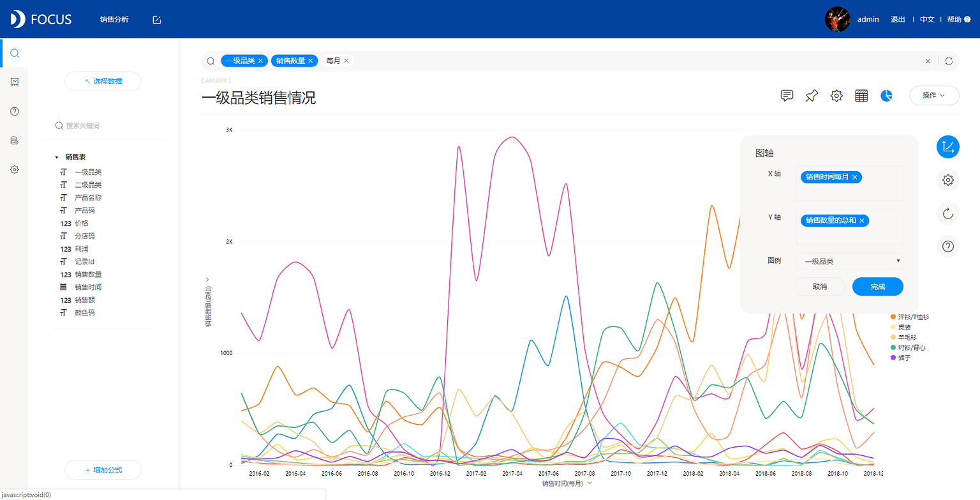
Task: Select the 销售额 column
Action: pyautogui.click(x=84, y=300)
